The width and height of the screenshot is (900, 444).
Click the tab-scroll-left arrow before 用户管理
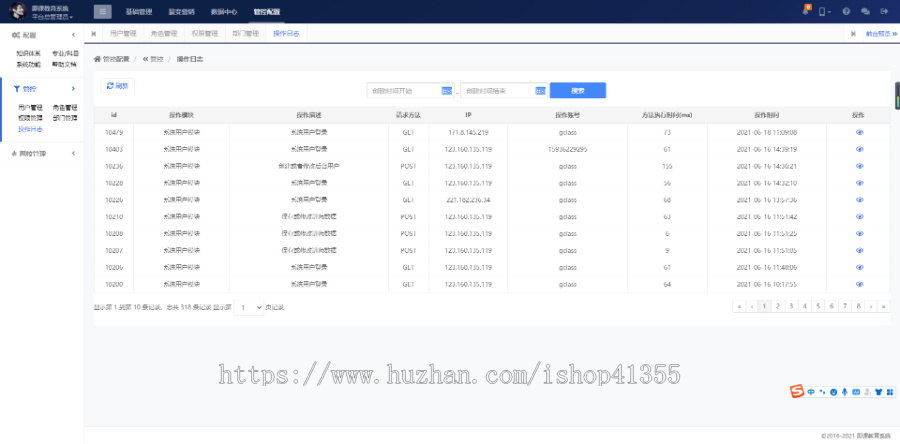pyautogui.click(x=94, y=34)
